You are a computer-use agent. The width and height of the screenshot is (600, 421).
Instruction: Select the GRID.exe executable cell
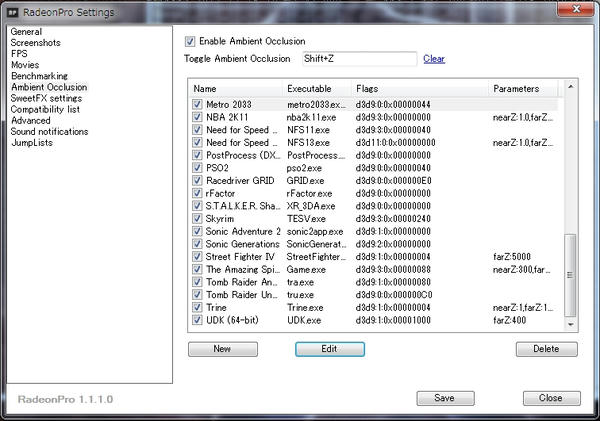305,180
